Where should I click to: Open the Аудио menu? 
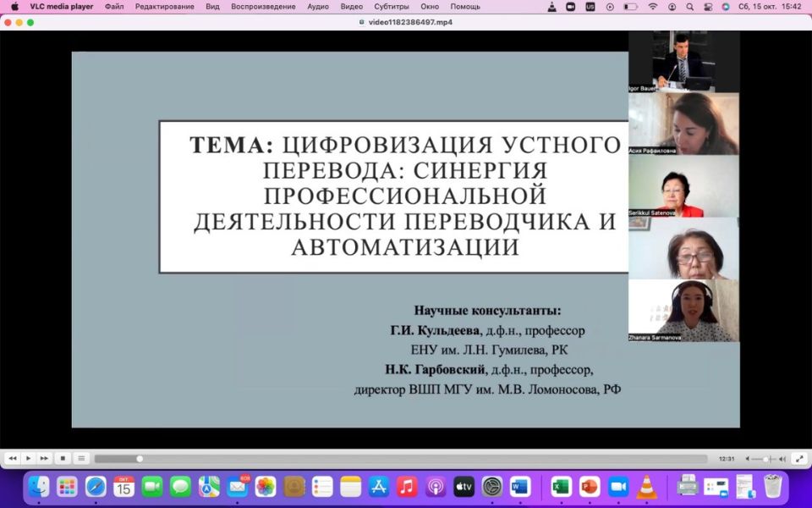pos(318,7)
